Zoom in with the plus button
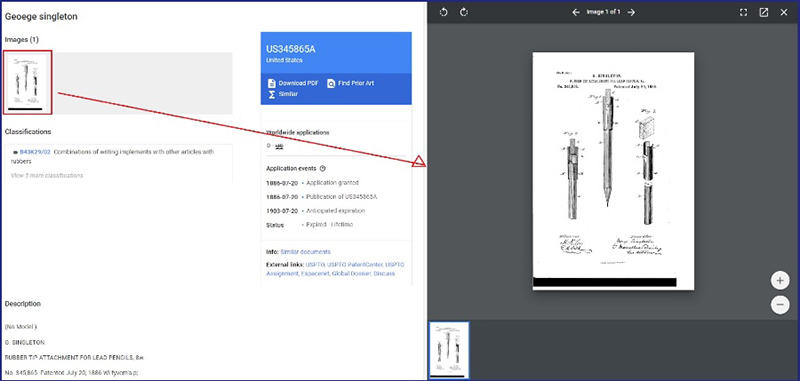 (780, 281)
